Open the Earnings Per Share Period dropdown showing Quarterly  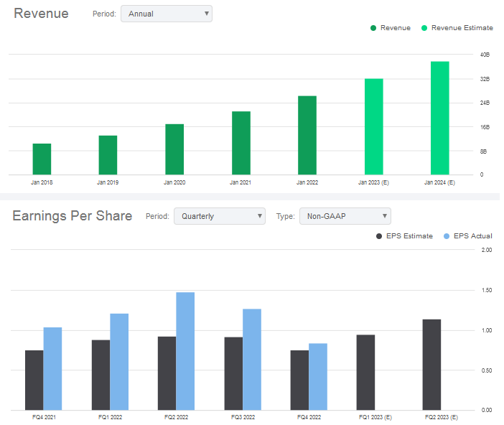coord(220,216)
